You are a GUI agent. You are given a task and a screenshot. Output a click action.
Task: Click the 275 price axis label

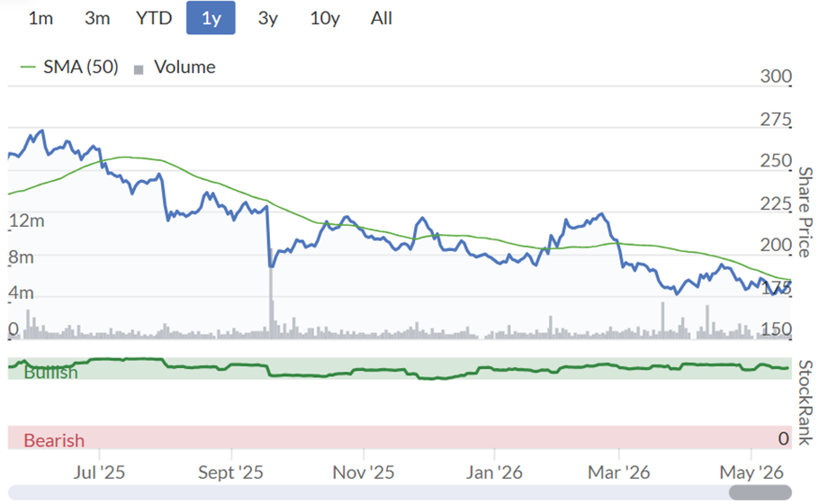click(x=776, y=119)
